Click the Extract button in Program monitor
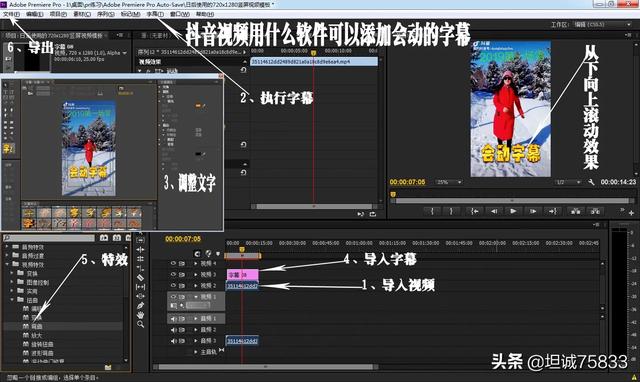This screenshot has width=640, height=382. click(596, 211)
